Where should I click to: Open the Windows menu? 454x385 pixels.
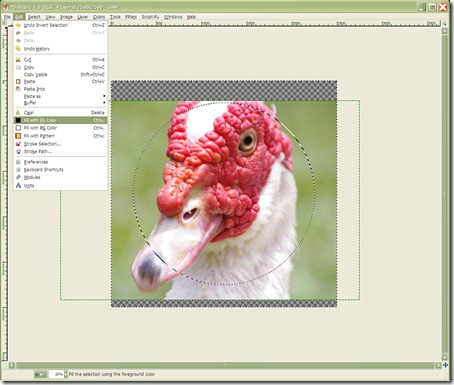click(x=173, y=17)
